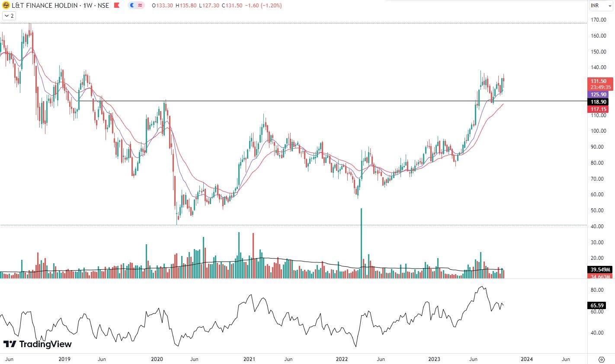Click the tallest green volume bar of 2022
This screenshot has width=615, height=364.
[x=361, y=243]
